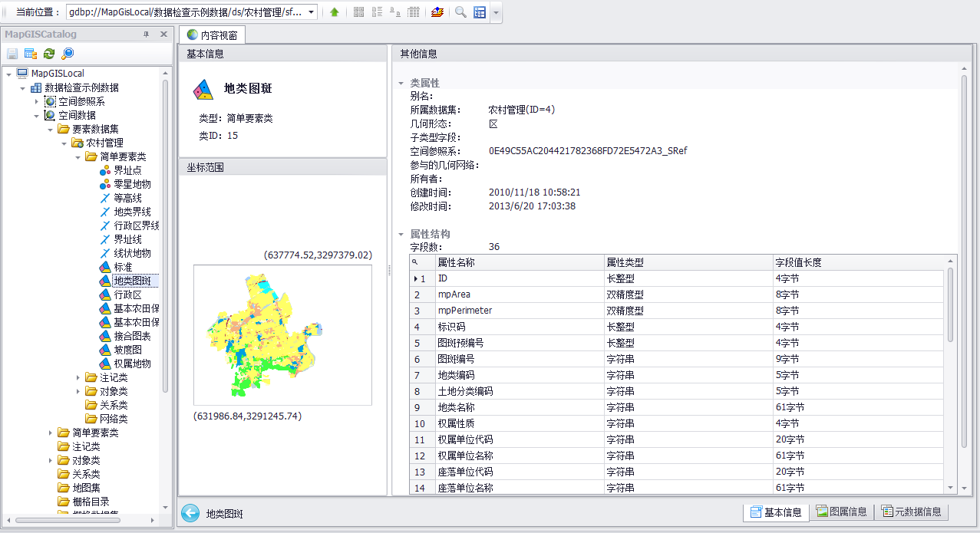
Task: Switch to large icons view in toolbar
Action: [x=358, y=12]
